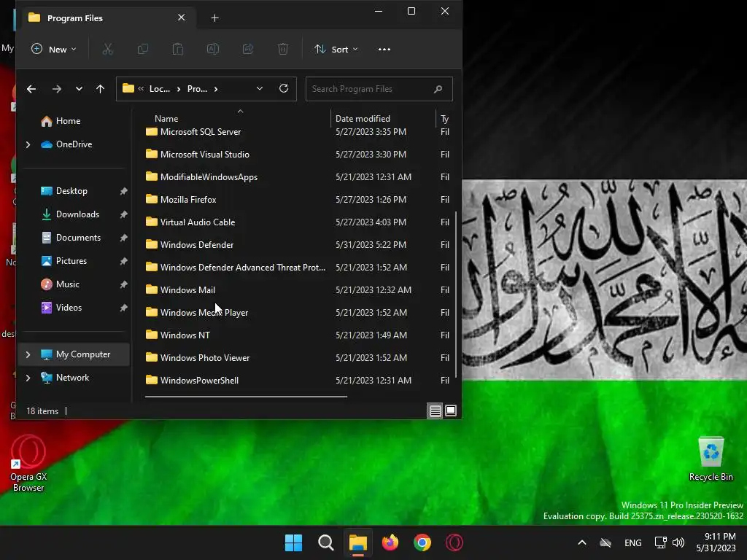The width and height of the screenshot is (747, 560).
Task: Click in the Search Program Files box
Action: click(379, 89)
